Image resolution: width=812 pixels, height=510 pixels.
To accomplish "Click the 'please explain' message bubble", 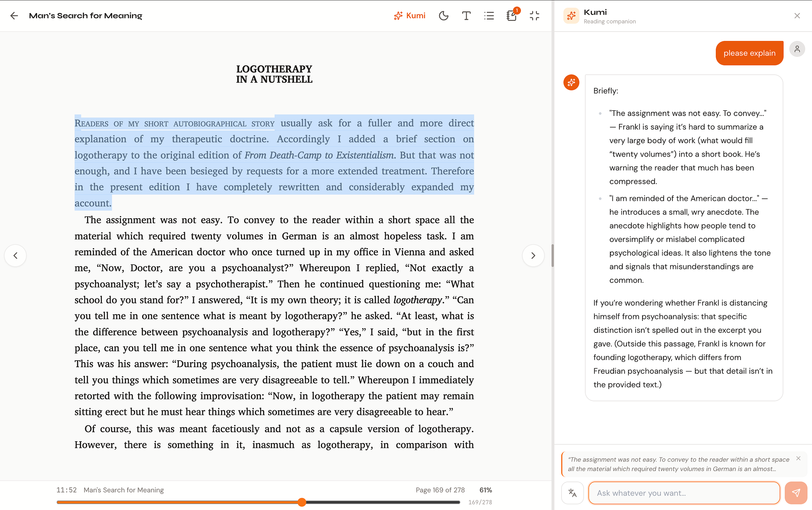I will tap(749, 53).
